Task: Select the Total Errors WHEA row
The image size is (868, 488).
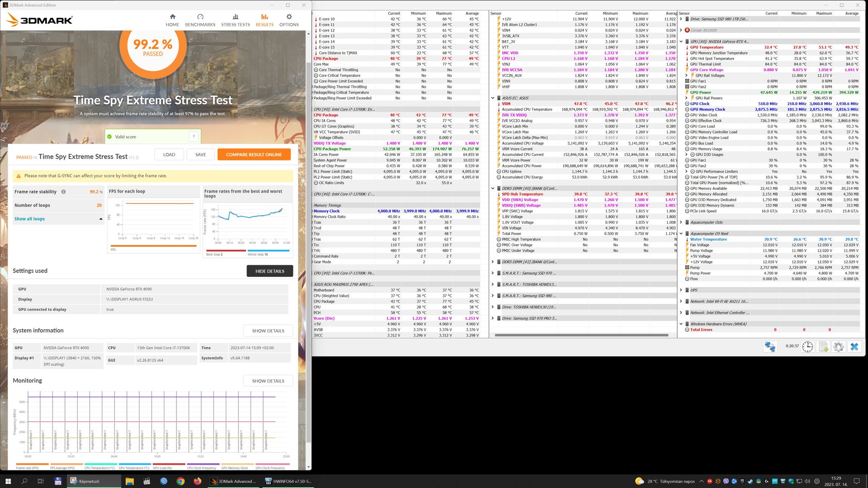Action: [772, 330]
